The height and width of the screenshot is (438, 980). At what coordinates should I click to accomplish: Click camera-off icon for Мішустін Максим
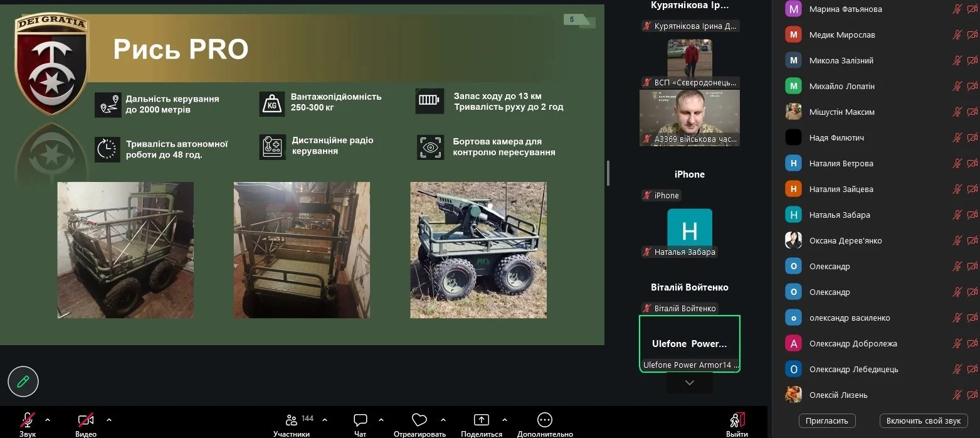pos(972,112)
